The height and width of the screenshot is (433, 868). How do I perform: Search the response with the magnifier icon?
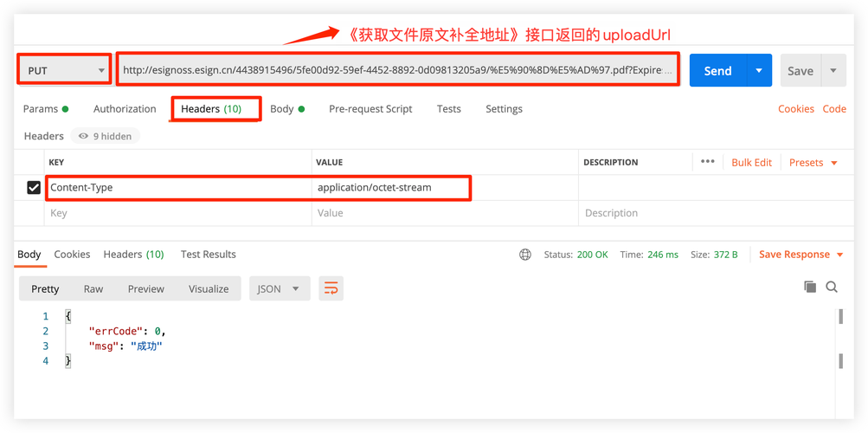coord(832,287)
